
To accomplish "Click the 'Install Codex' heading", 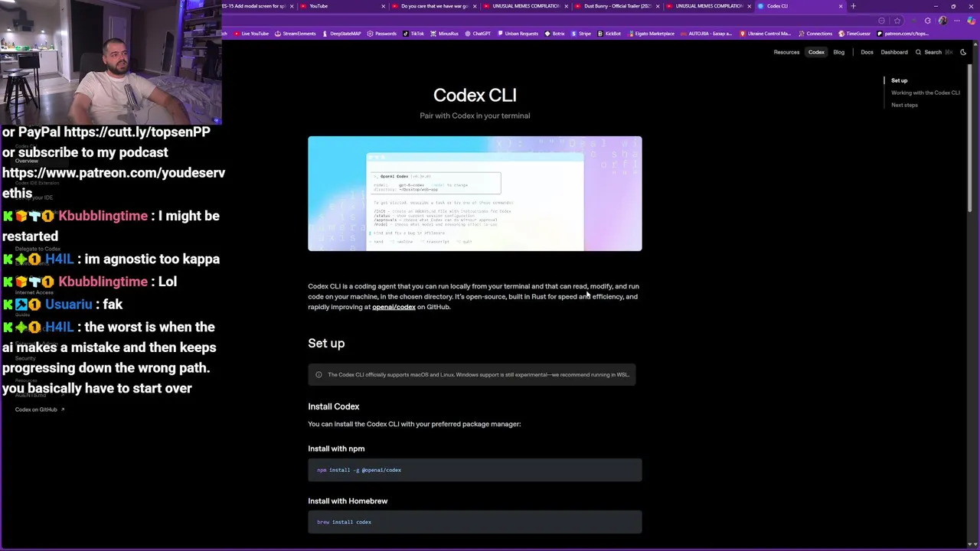I will tap(333, 406).
